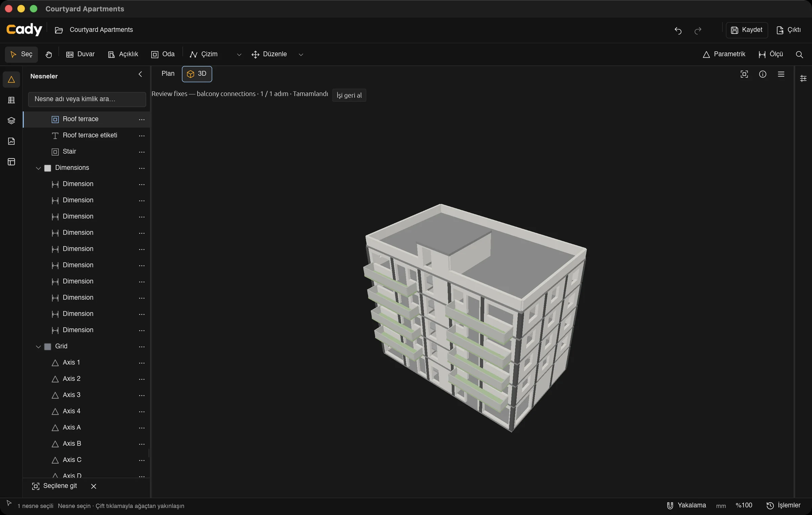Screen dimensions: 812x515
Task: Open more options for Axis C
Action: [142, 460]
